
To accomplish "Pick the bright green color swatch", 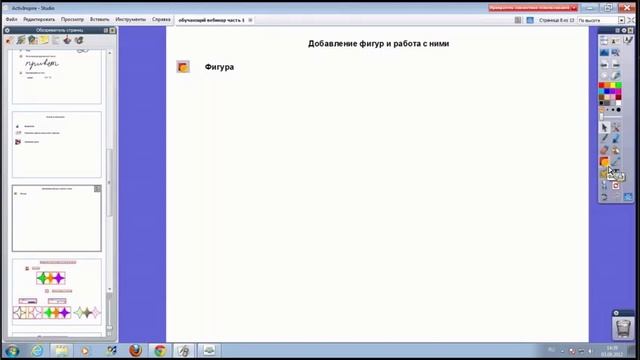I will coord(618,85).
